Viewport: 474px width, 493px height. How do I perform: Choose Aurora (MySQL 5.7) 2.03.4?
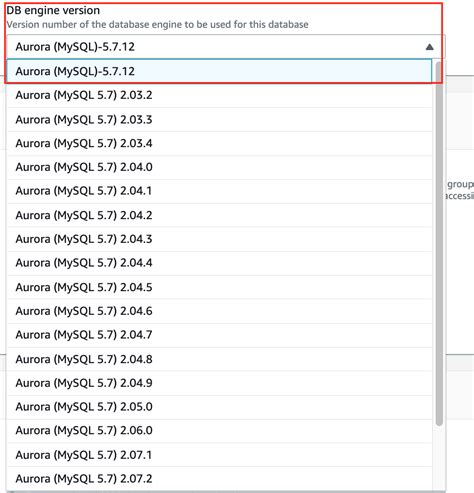tap(219, 143)
